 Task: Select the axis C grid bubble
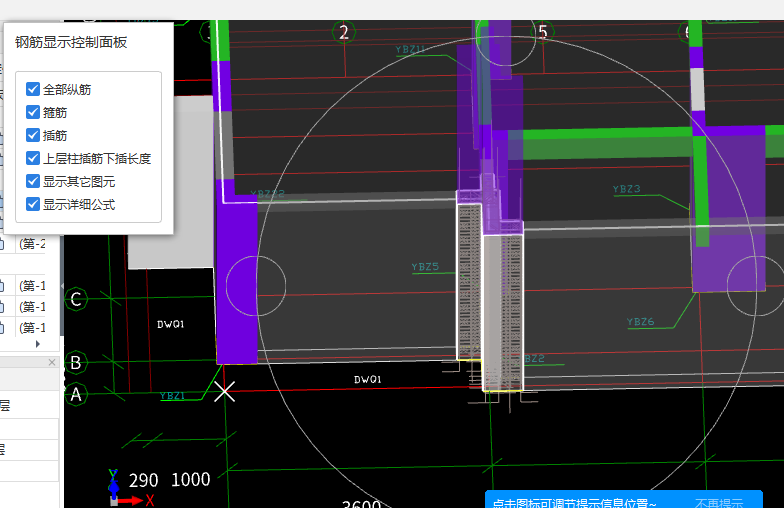[x=76, y=298]
